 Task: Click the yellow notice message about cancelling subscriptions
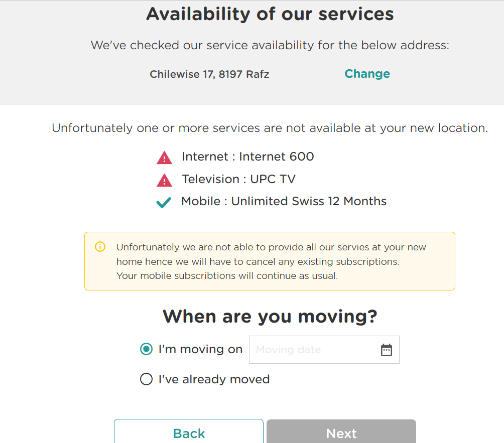[271, 261]
